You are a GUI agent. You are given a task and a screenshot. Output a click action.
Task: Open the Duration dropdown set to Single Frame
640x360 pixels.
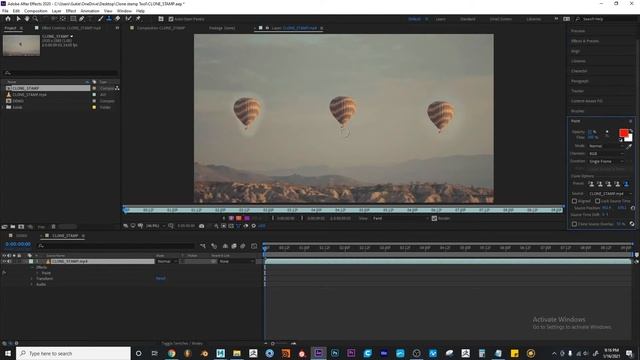[606, 162]
